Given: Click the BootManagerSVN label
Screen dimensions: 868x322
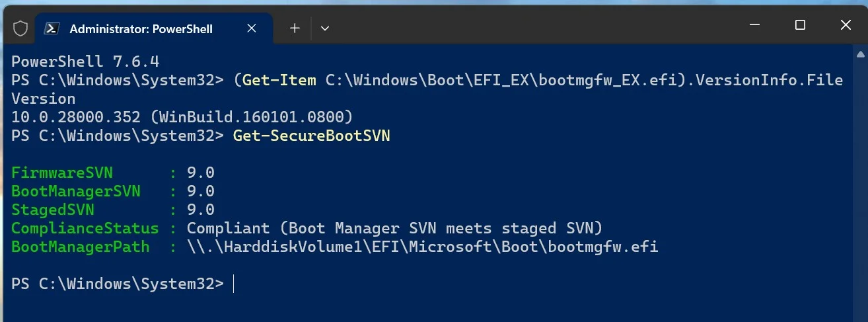Looking at the screenshot, I should click(76, 191).
